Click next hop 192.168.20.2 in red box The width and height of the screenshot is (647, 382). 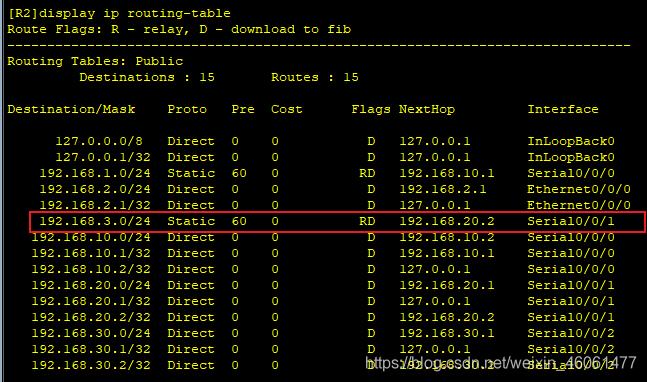[x=447, y=222]
